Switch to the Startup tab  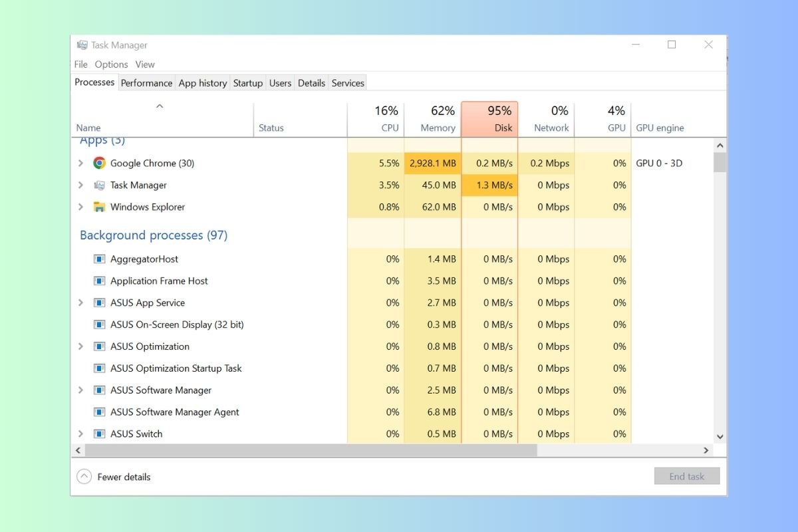click(248, 83)
